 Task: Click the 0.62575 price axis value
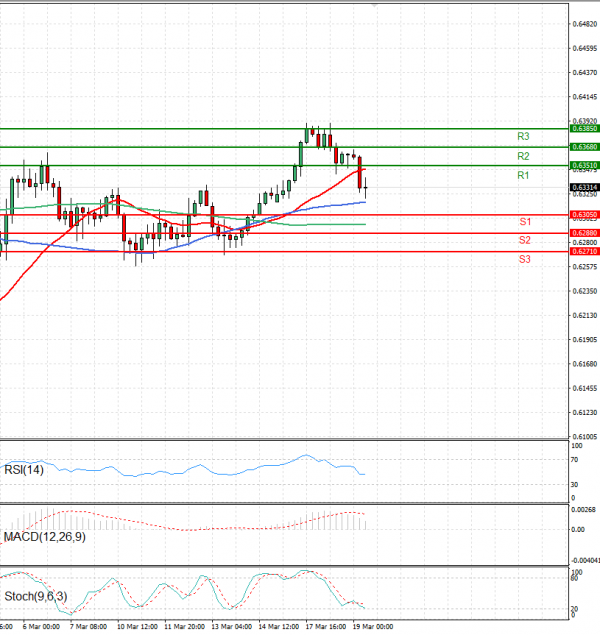pos(585,267)
